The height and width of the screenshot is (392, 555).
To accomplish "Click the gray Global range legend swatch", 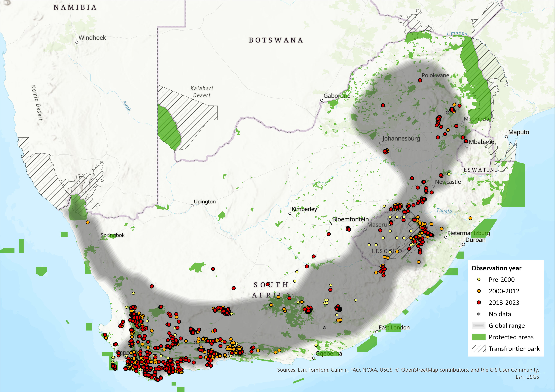I will 479,326.
